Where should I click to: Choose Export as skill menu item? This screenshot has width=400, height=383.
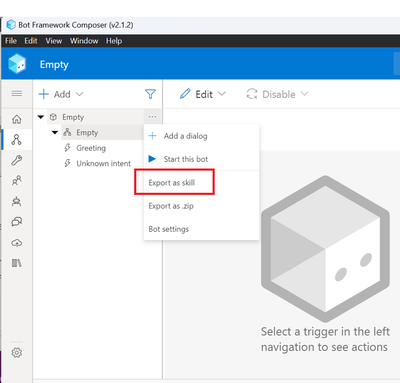click(x=172, y=183)
